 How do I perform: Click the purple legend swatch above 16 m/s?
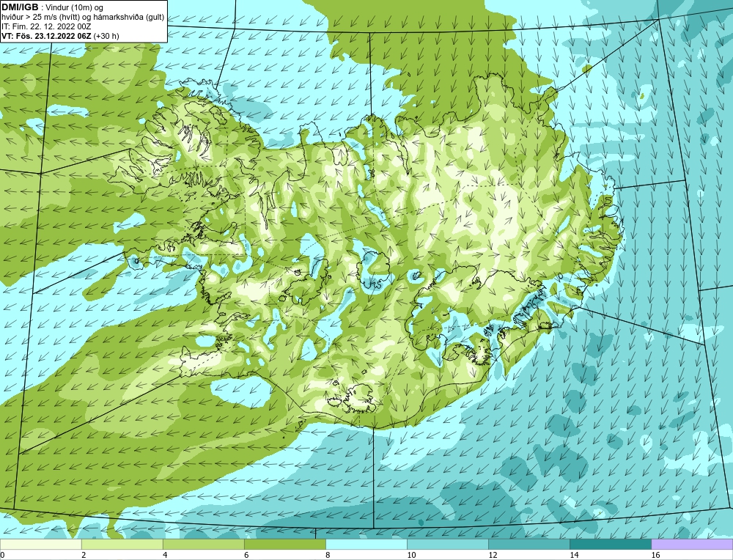[692, 545]
